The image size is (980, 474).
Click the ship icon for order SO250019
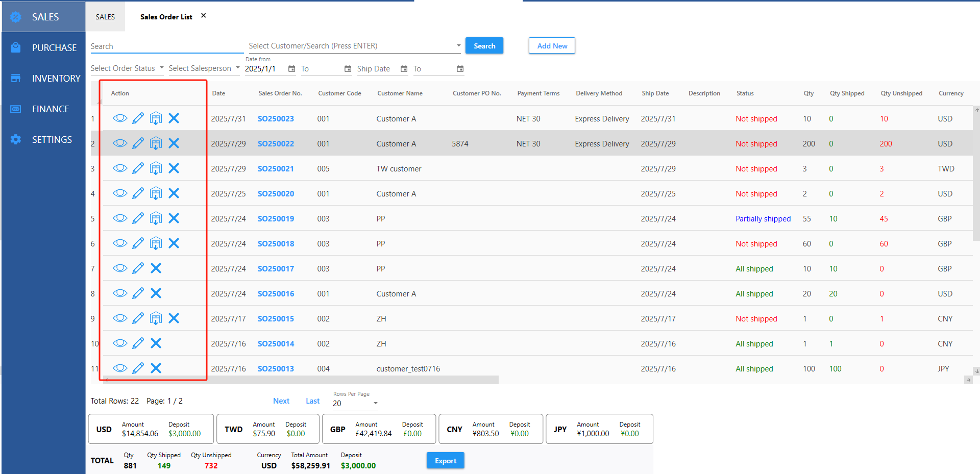[x=156, y=218]
